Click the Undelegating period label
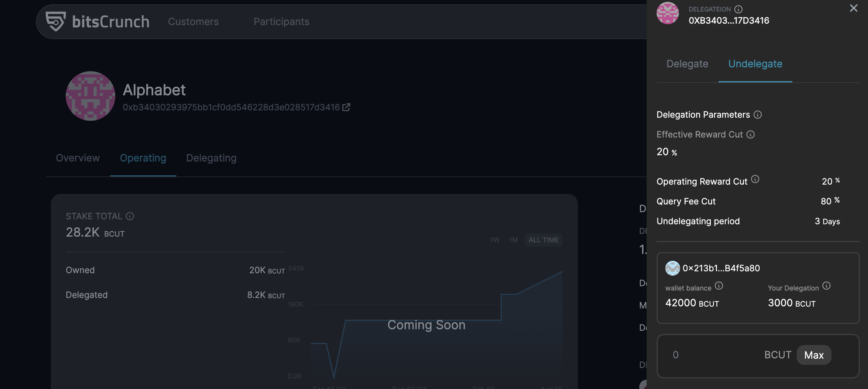This screenshot has width=868, height=389. 698,221
